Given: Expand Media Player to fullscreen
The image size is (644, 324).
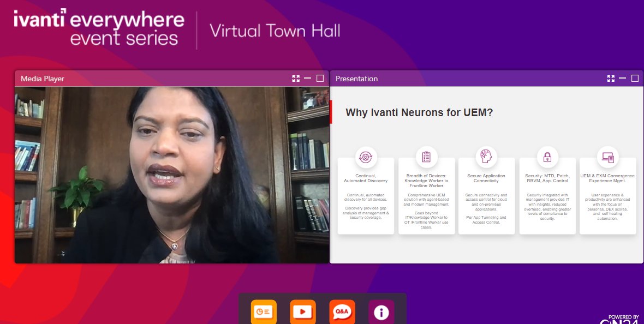Looking at the screenshot, I should coord(296,79).
